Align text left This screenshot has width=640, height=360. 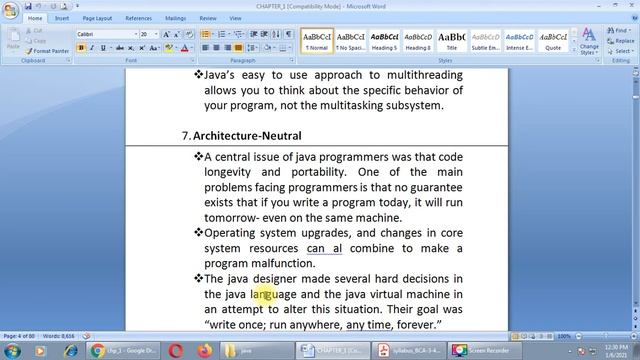(205, 48)
